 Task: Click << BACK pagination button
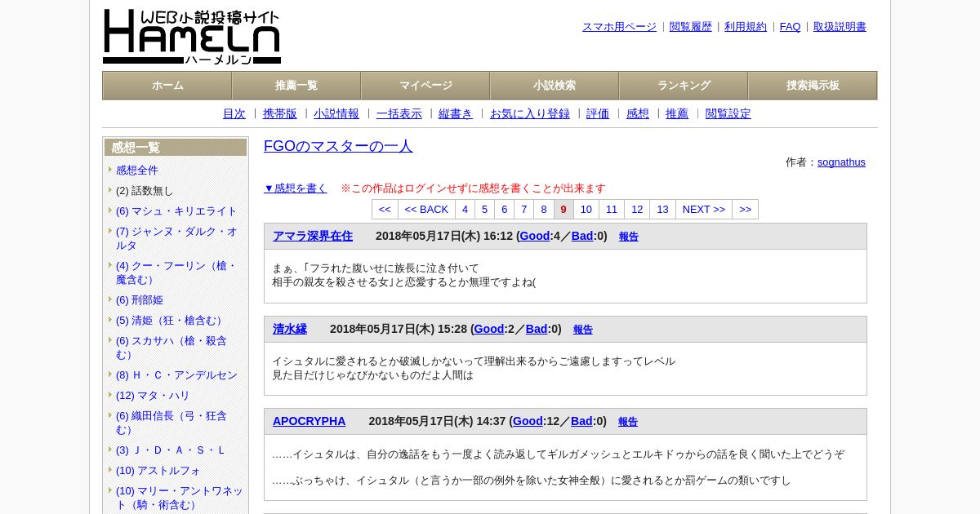[426, 210]
